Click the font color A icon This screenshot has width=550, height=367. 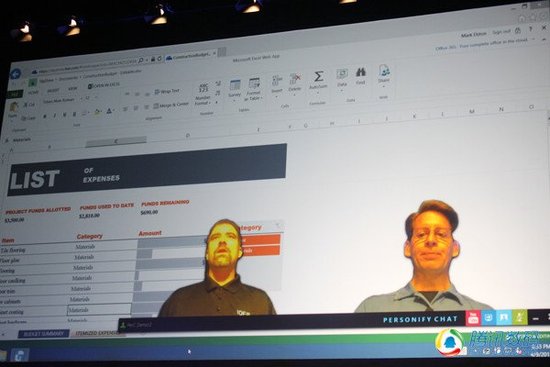pyautogui.click(x=109, y=111)
